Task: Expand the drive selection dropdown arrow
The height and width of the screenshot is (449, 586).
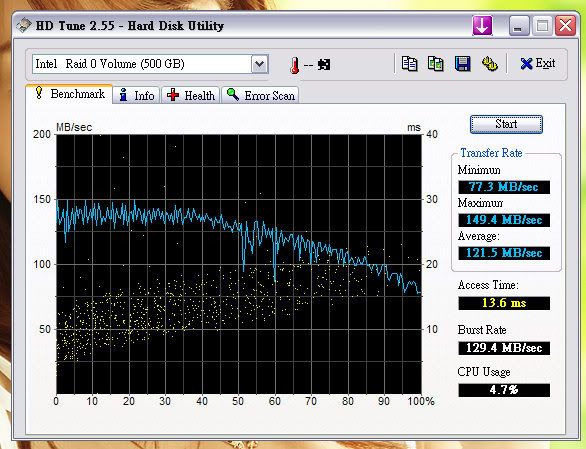Action: click(259, 64)
